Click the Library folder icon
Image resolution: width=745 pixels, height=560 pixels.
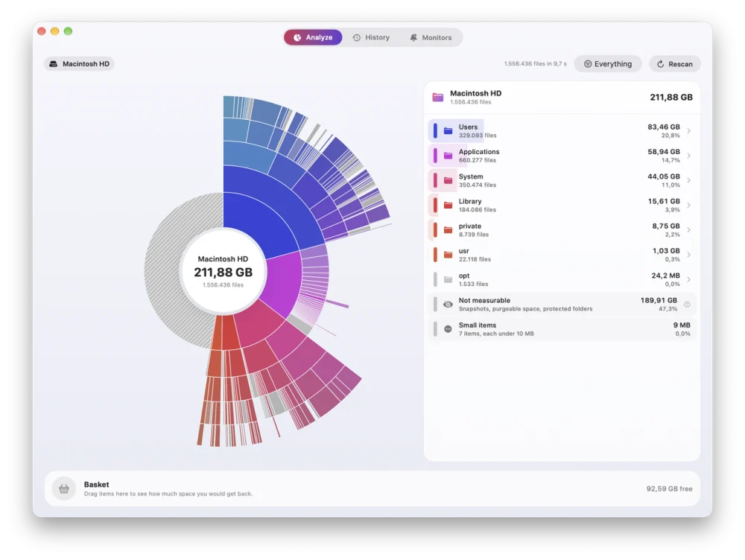(448, 206)
